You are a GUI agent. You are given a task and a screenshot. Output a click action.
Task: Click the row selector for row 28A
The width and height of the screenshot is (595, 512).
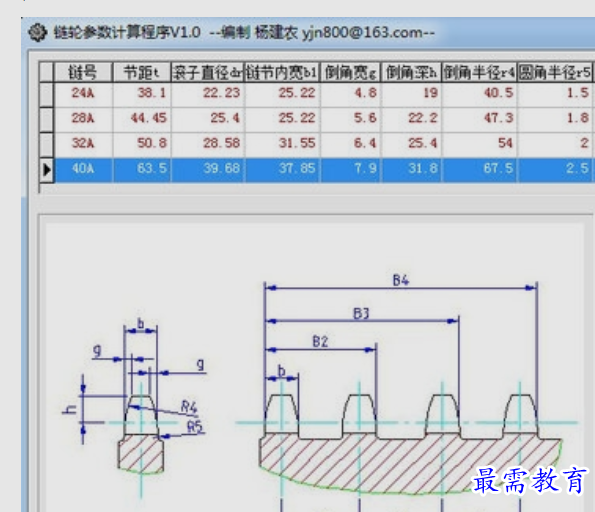tap(46, 119)
